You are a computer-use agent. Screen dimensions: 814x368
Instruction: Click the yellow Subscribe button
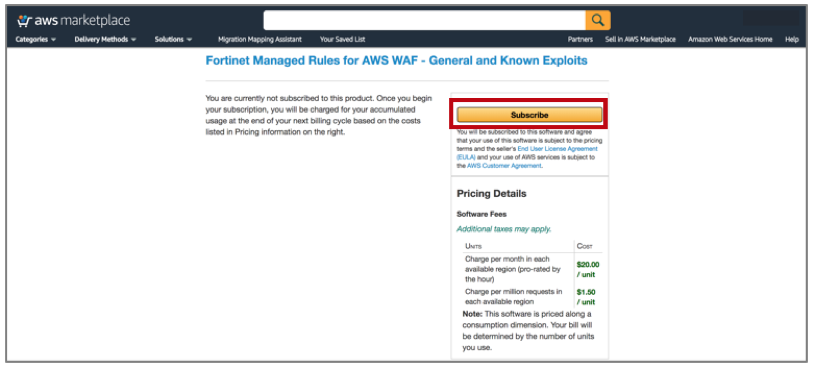529,115
